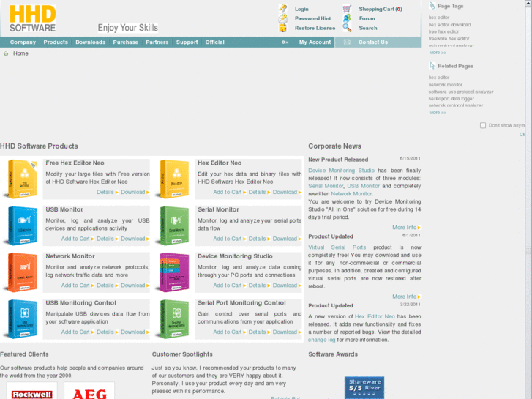Click the Free Hex Editor Neo box image
The height and width of the screenshot is (399, 532).
point(21,179)
